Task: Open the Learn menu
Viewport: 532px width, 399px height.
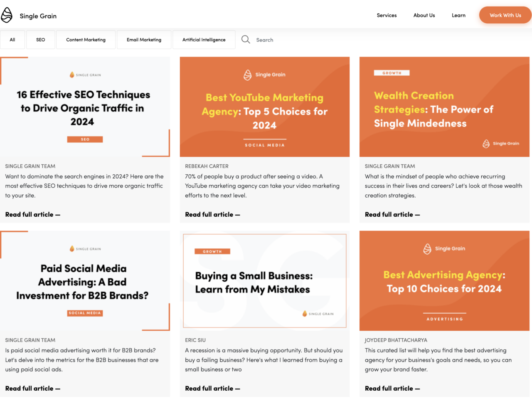Action: [458, 15]
